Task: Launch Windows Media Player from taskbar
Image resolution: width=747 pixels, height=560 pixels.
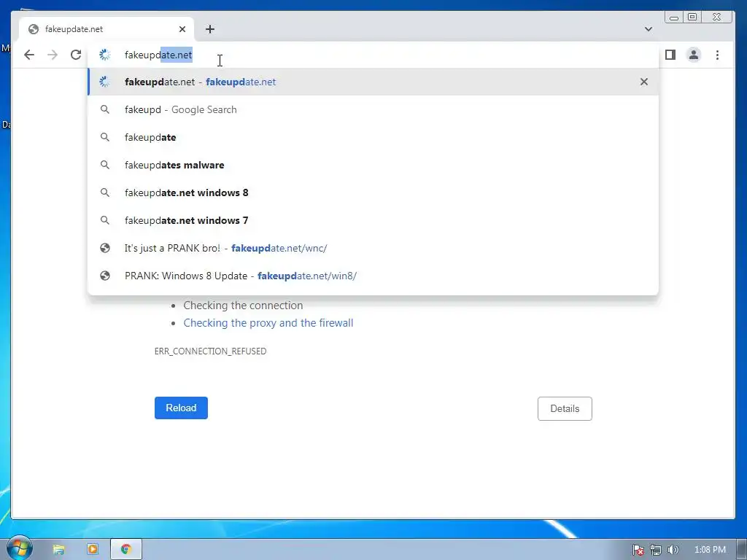Action: [93, 550]
